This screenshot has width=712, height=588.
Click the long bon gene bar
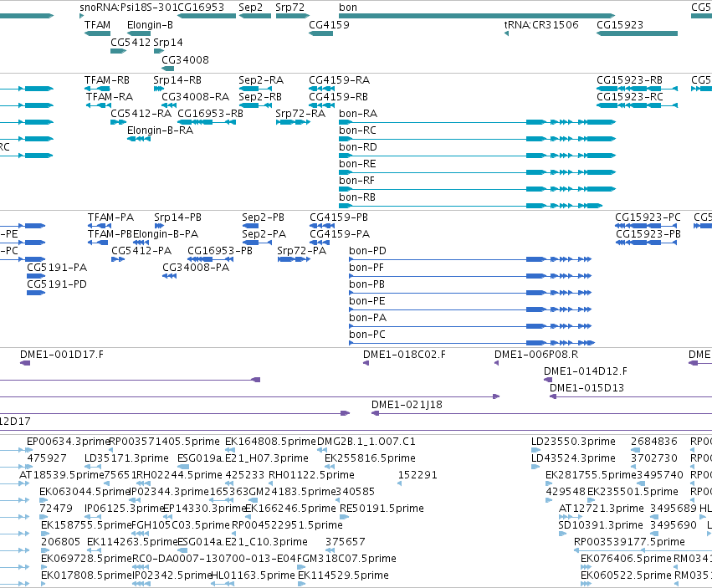coord(477,16)
